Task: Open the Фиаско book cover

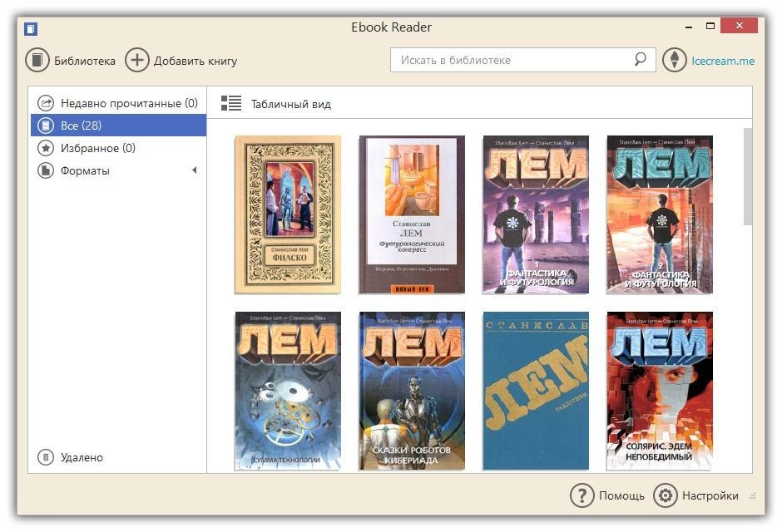Action: 288,214
